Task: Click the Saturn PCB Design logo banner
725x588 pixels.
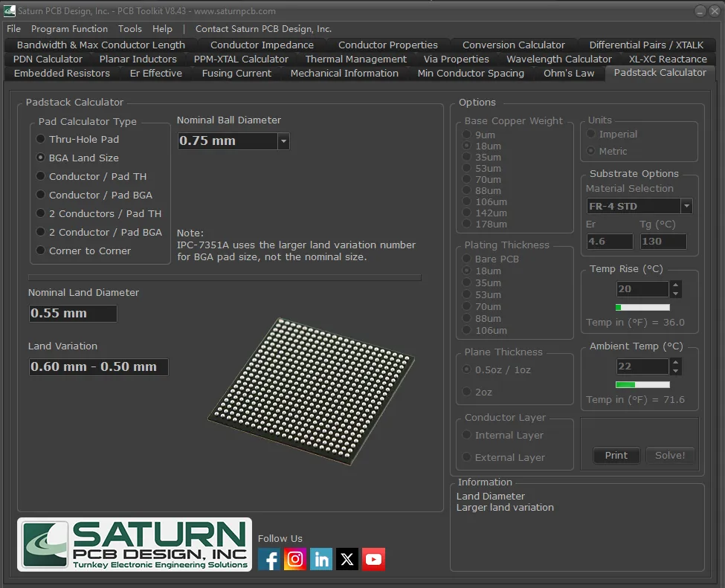Action: [135, 545]
